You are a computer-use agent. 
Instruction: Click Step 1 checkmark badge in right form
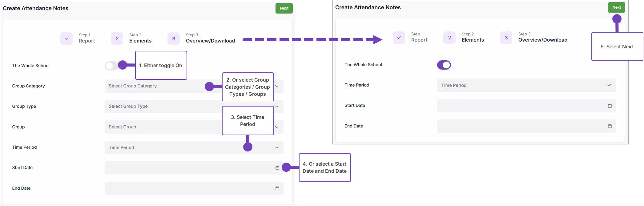(399, 38)
